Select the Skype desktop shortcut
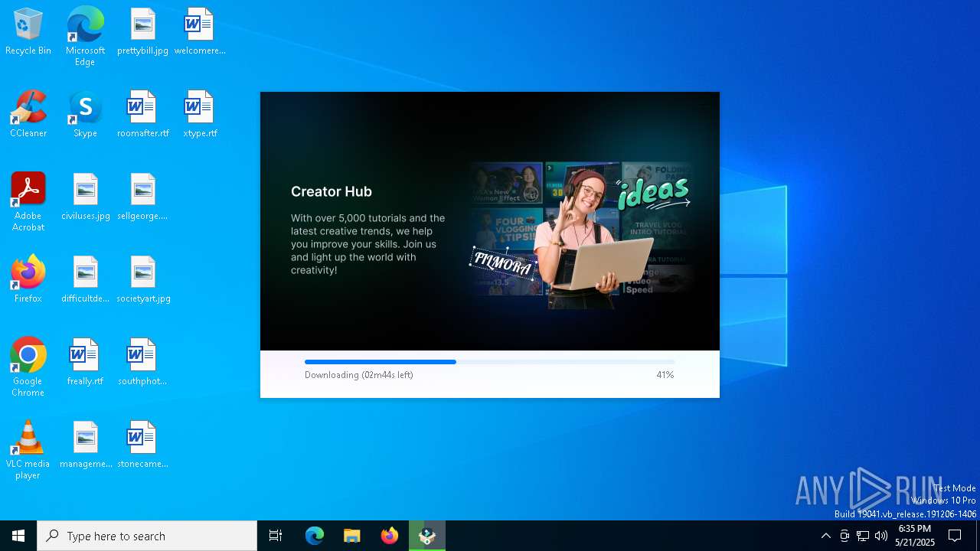980x551 pixels. [x=85, y=115]
